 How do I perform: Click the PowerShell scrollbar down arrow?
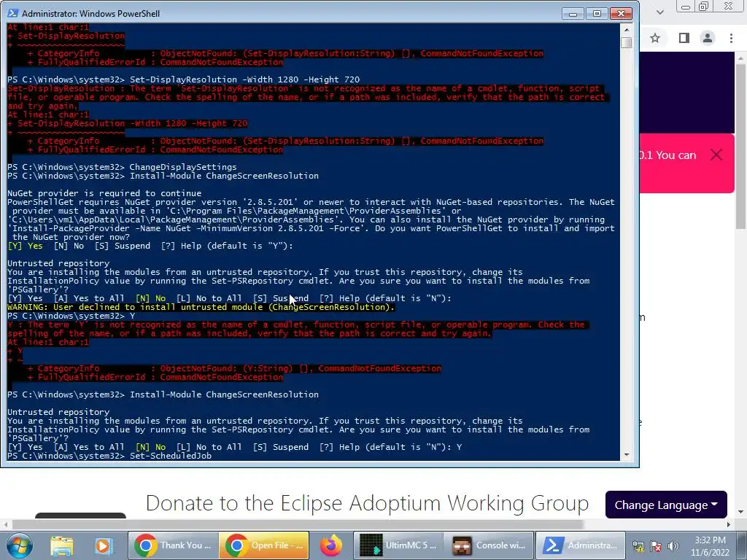627,455
